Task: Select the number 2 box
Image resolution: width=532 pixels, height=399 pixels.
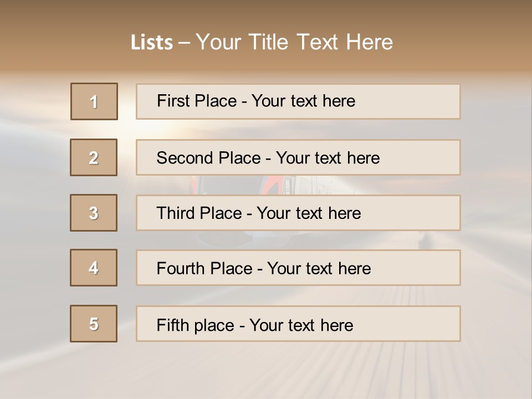Action: coord(94,157)
